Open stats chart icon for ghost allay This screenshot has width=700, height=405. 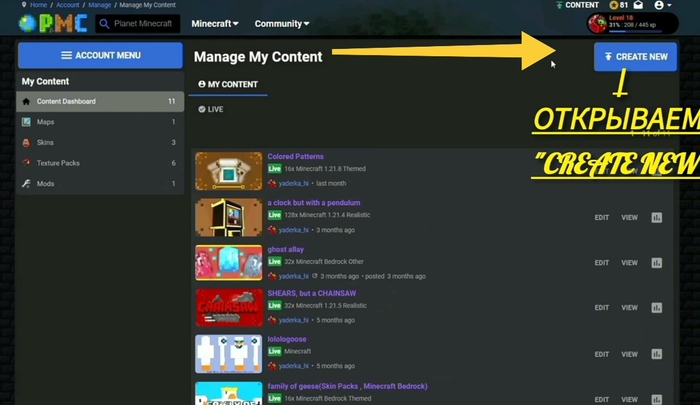click(x=657, y=263)
